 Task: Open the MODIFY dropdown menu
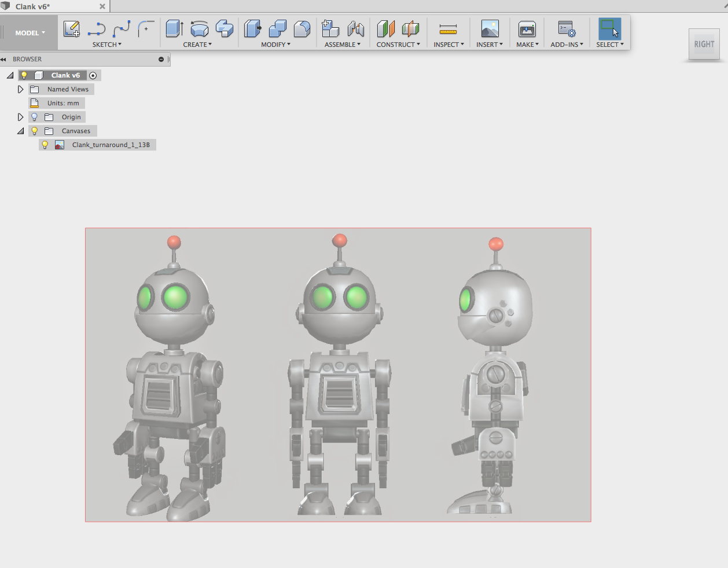[x=275, y=45]
